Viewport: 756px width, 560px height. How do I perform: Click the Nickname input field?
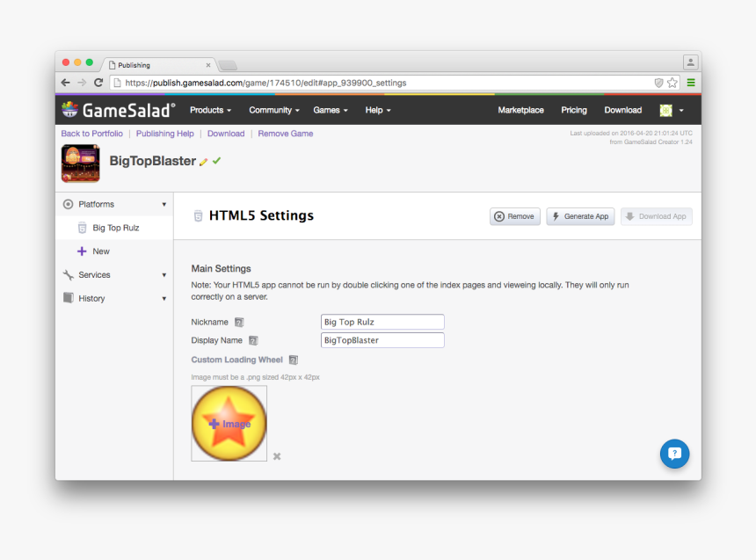pyautogui.click(x=382, y=323)
